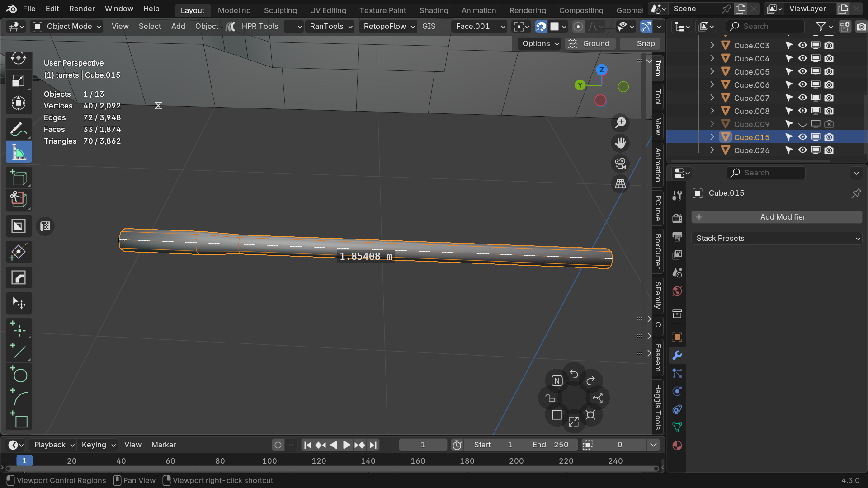Select the Add Cube tool
Screen dimensions: 868x488
[19, 178]
